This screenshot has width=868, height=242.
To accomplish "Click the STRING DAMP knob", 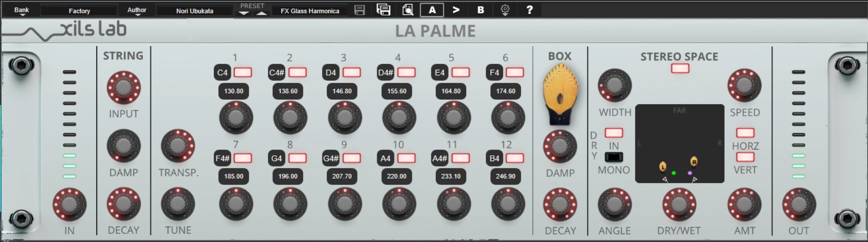I will [123, 146].
